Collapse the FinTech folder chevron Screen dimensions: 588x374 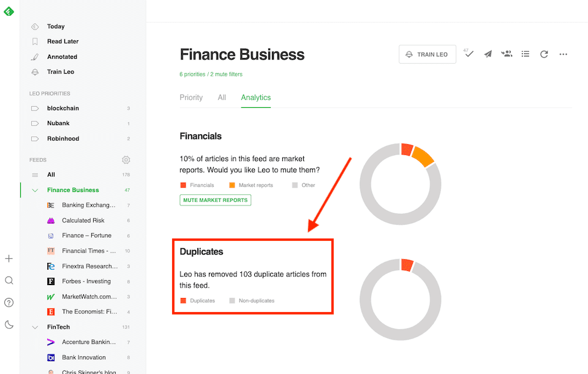(x=35, y=327)
